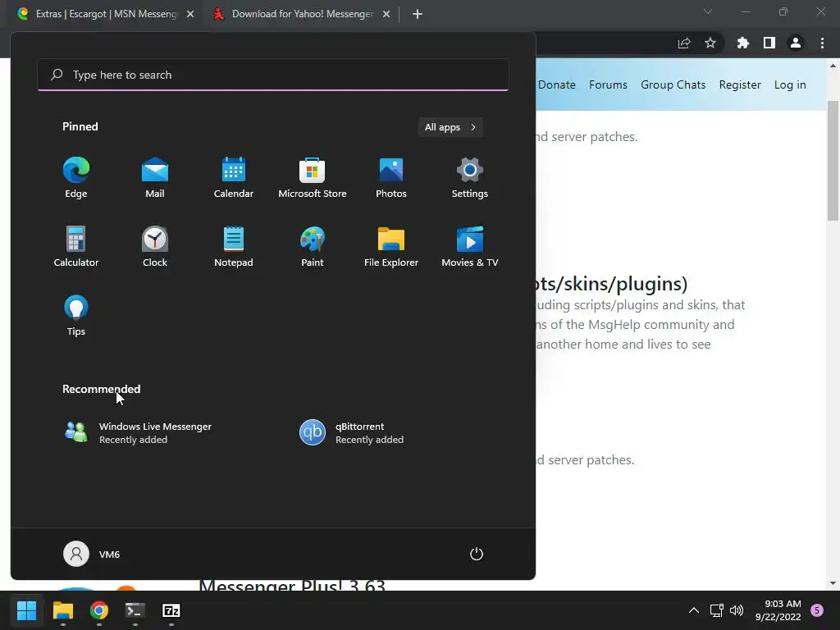Open Notepad
The height and width of the screenshot is (630, 840).
(x=234, y=247)
